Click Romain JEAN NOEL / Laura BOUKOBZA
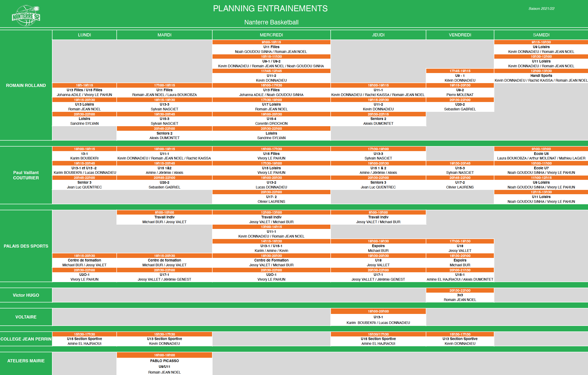Screen dimensions: 588x375 coord(165,95)
